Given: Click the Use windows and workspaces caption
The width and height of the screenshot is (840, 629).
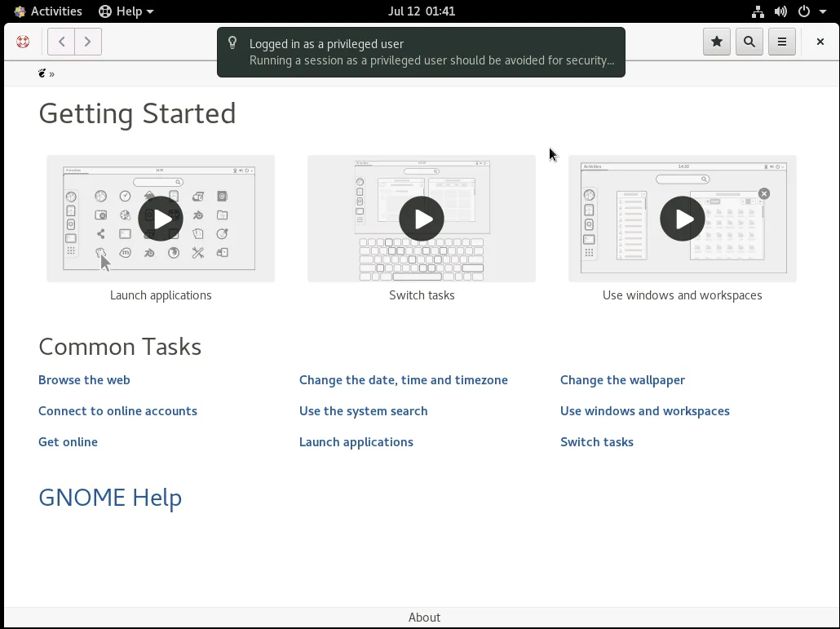Looking at the screenshot, I should (683, 295).
